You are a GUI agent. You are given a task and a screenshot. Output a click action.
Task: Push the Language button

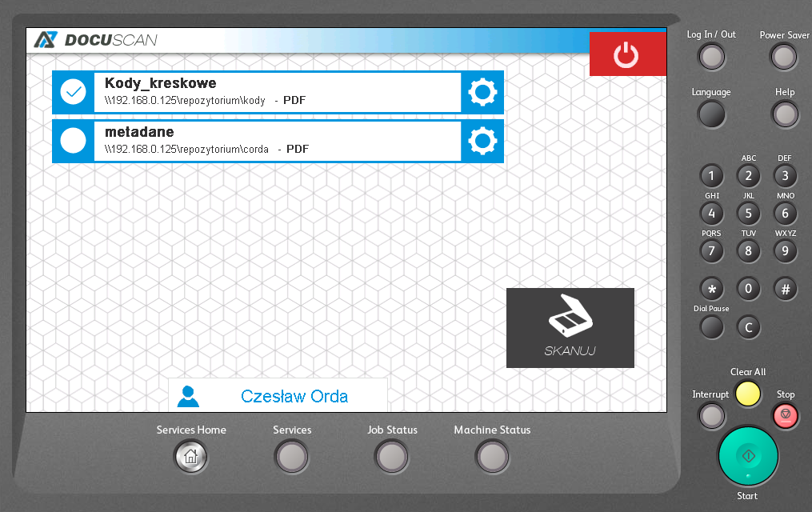711,114
